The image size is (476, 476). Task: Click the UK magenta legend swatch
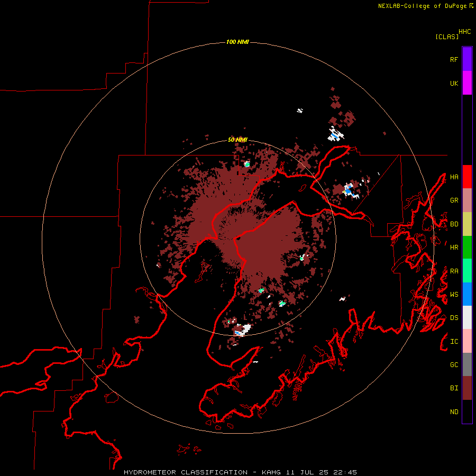click(x=467, y=83)
